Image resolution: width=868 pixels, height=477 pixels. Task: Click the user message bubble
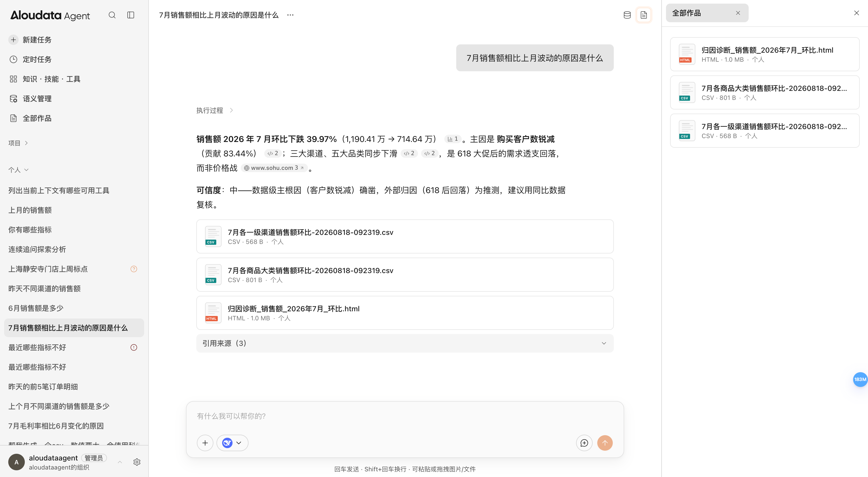click(x=535, y=58)
